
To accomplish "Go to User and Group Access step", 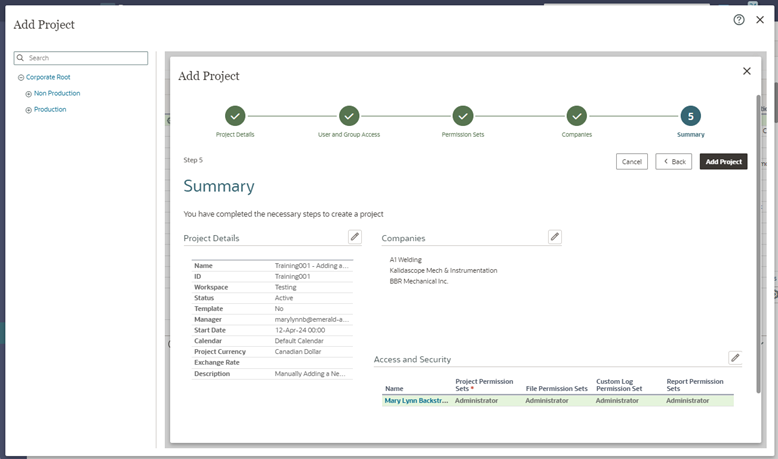I will click(x=349, y=116).
